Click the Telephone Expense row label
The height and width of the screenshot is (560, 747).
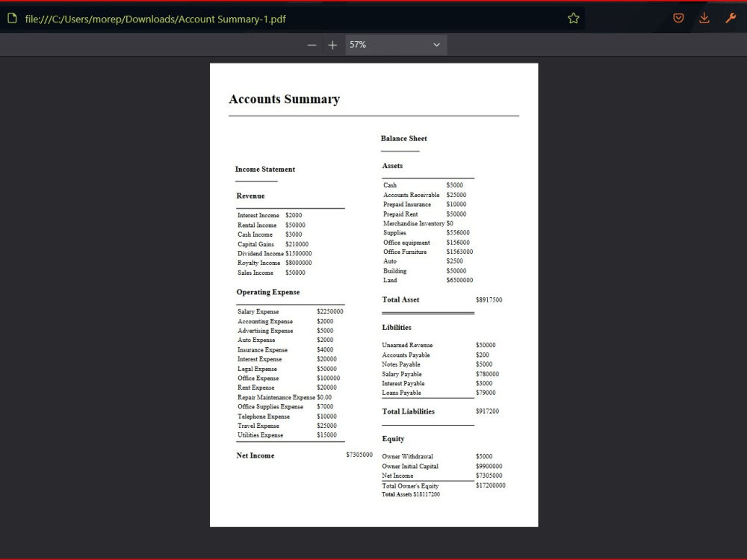[264, 416]
